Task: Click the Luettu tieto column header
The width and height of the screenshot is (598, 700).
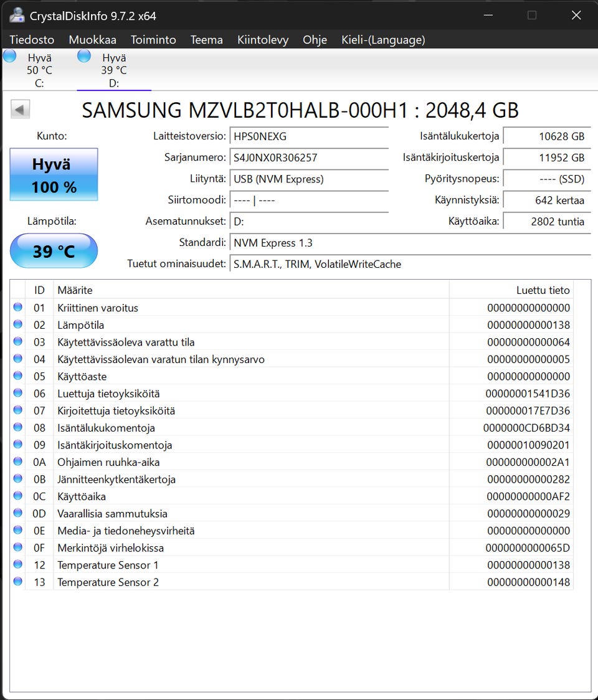Action: [511, 290]
